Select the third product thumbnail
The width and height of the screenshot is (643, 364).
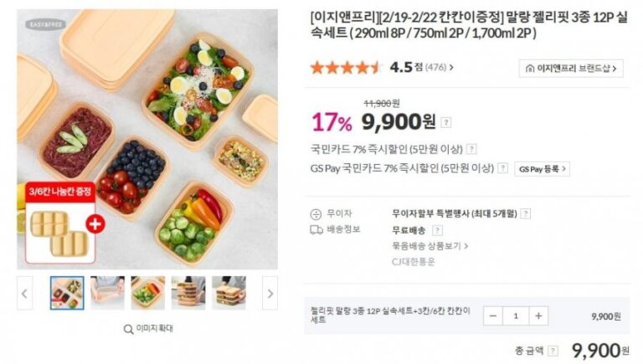pyautogui.click(x=147, y=293)
